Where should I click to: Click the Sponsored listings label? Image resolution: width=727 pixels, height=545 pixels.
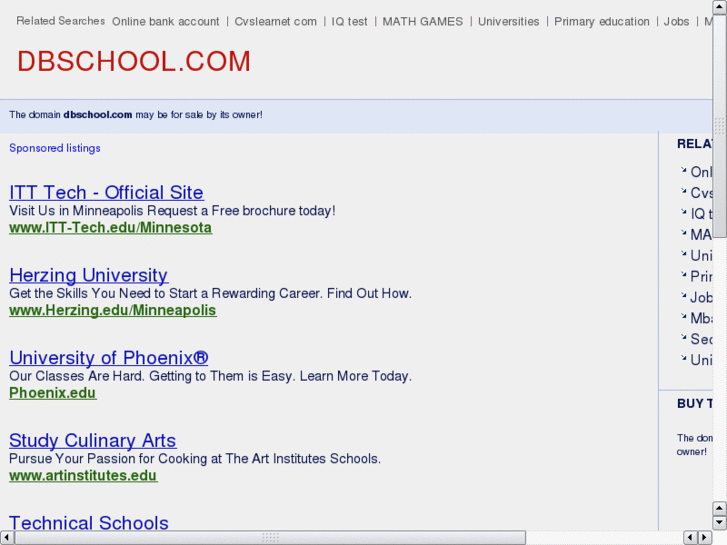tap(55, 148)
